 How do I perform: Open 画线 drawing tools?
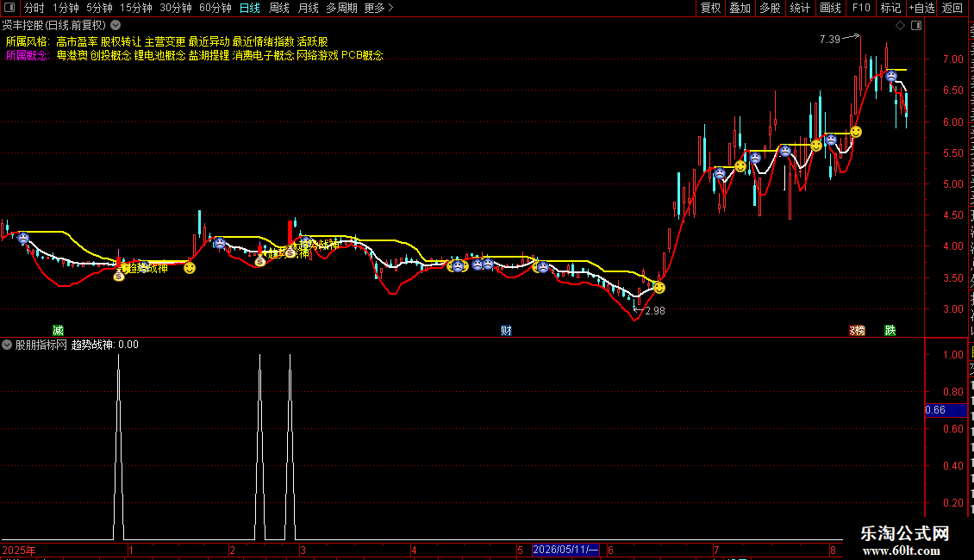[x=830, y=8]
